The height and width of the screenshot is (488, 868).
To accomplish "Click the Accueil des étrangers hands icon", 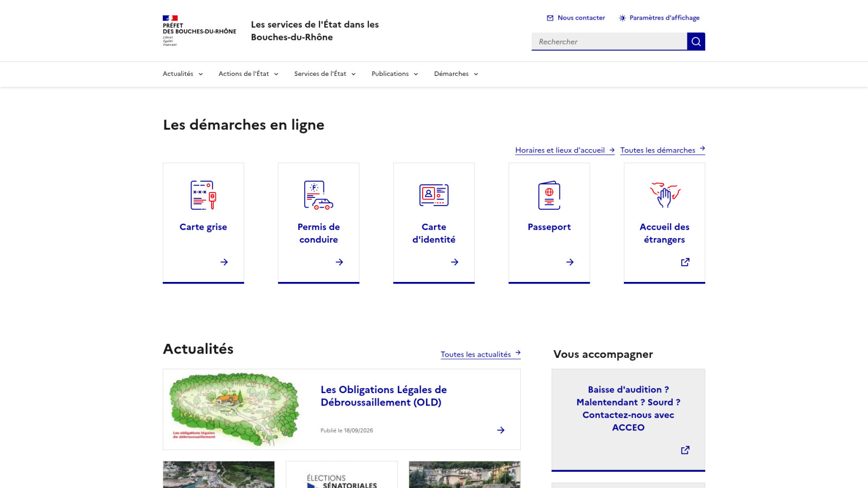I will point(665,195).
